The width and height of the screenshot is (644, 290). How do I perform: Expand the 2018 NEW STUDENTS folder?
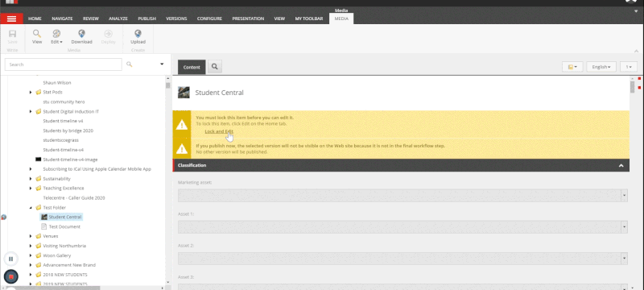point(31,275)
